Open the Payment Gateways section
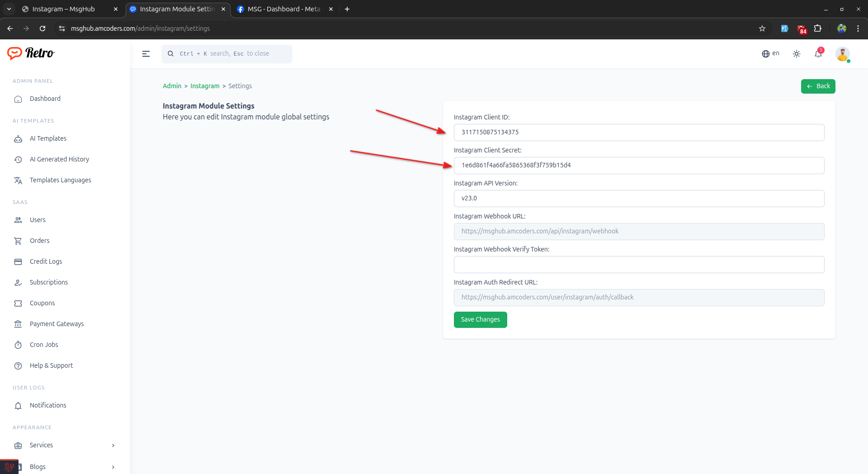868x474 pixels. coord(57,324)
